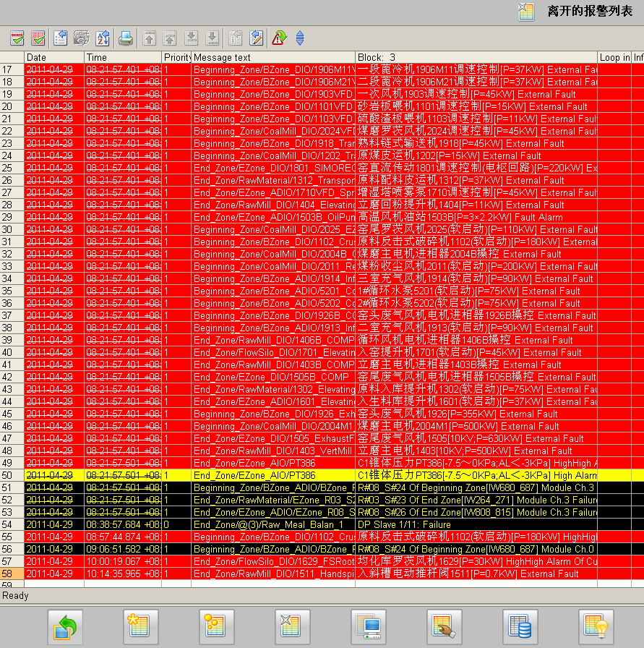Open the display options dialog icon
The width and height of the screenshot is (644, 648).
[82, 38]
